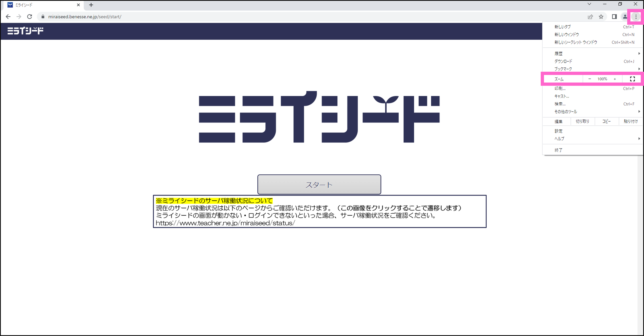Click the padlock site info icon

tap(43, 17)
